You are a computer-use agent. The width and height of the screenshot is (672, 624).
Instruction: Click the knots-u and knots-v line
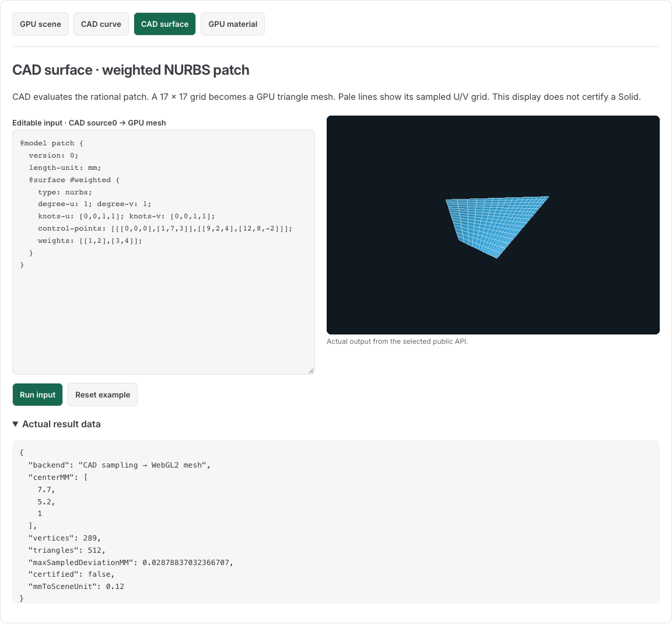(x=127, y=216)
